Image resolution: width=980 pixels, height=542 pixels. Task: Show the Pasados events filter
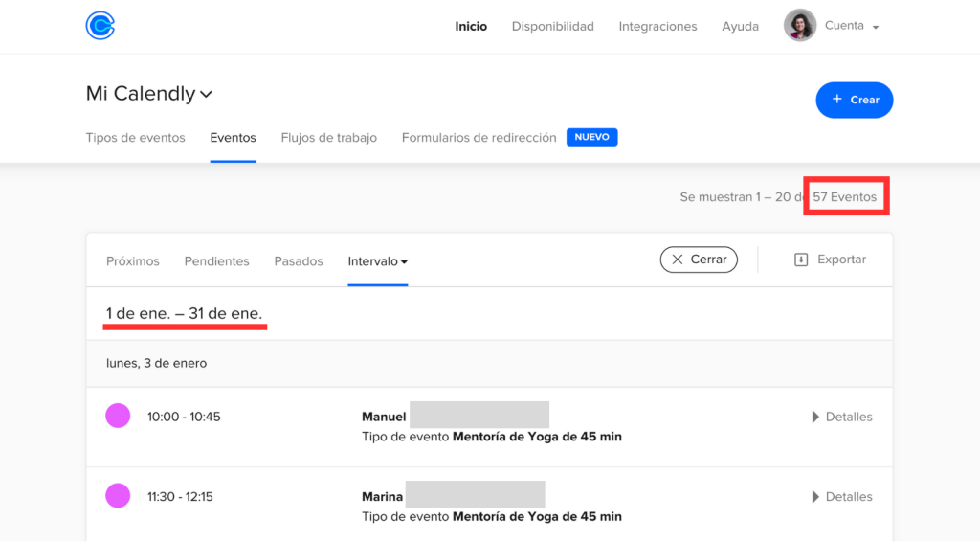299,260
